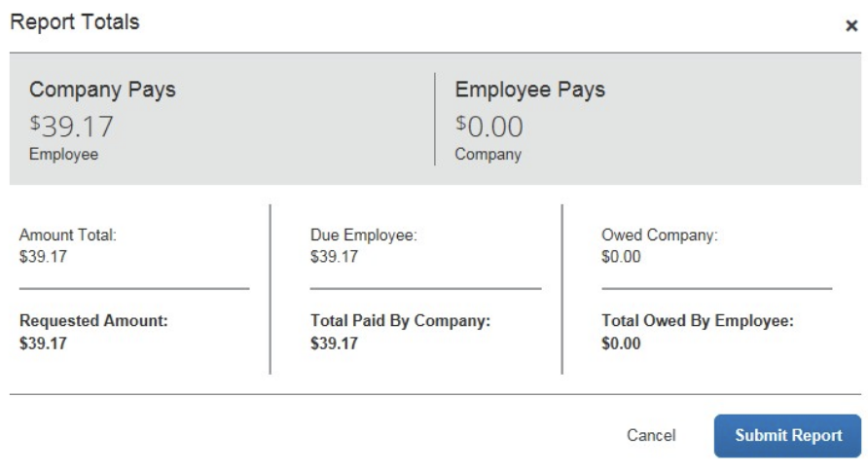The image size is (868, 471).
Task: Click the Submit Report button
Action: tap(787, 436)
